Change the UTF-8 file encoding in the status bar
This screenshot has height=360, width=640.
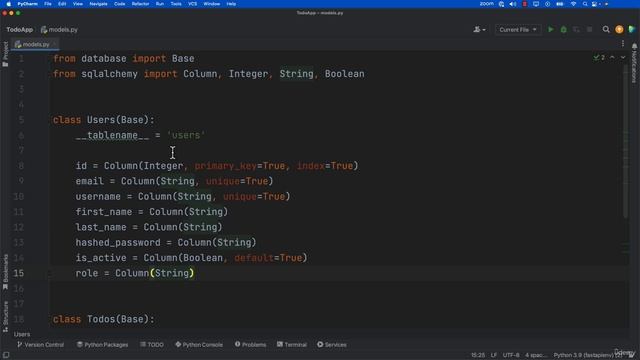511,355
